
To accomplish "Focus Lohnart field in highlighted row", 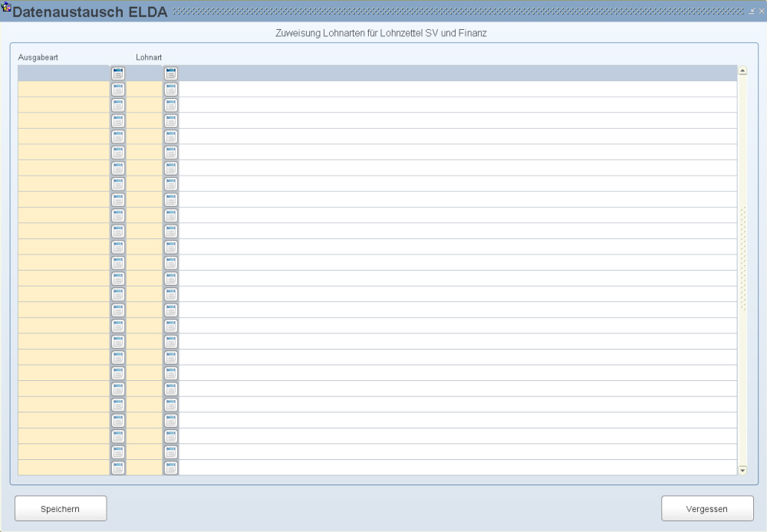I will pos(144,74).
